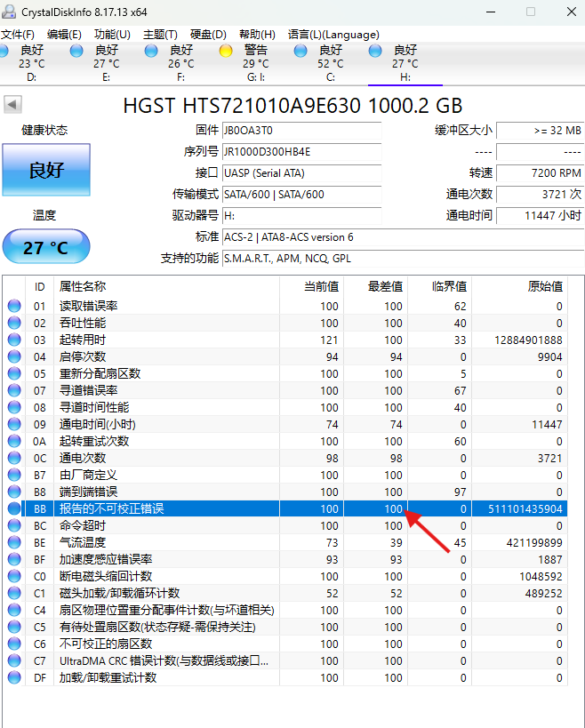Open the 帮助(H) menu

(x=257, y=35)
